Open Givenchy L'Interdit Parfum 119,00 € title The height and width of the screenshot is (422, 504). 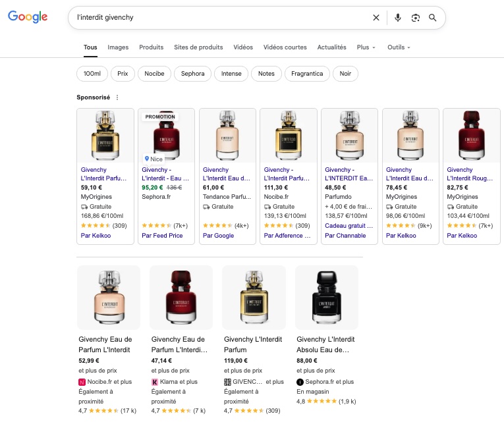pyautogui.click(x=253, y=344)
